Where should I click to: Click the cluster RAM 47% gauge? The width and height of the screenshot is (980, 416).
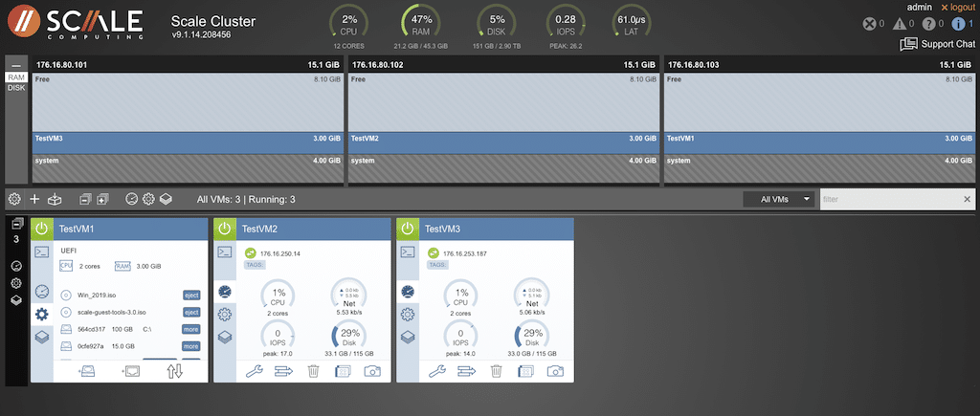coord(421,23)
